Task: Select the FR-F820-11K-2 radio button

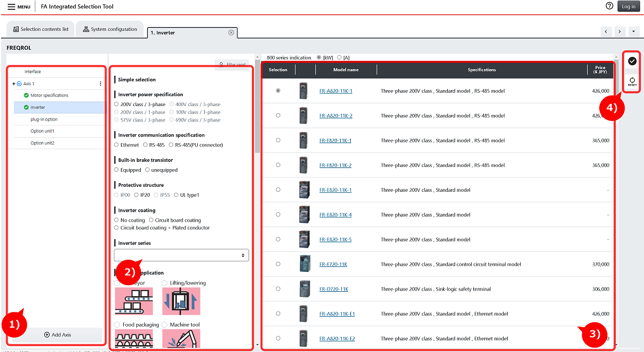Action: pos(278,165)
